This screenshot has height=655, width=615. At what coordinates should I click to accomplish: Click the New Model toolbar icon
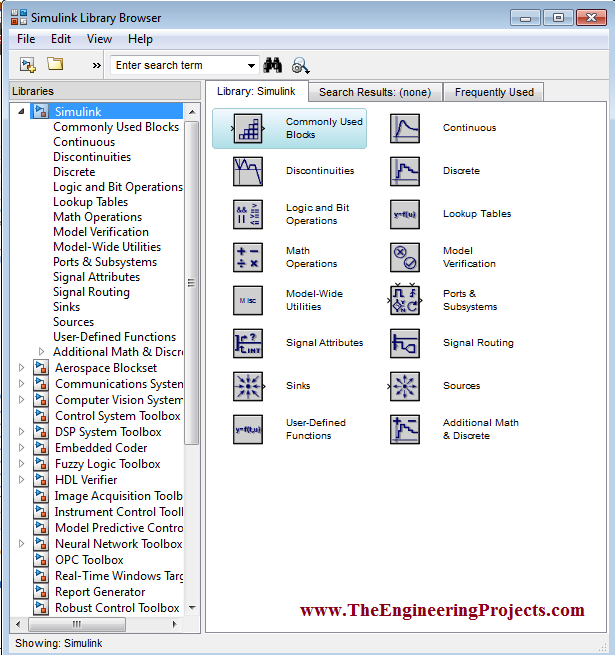(28, 65)
